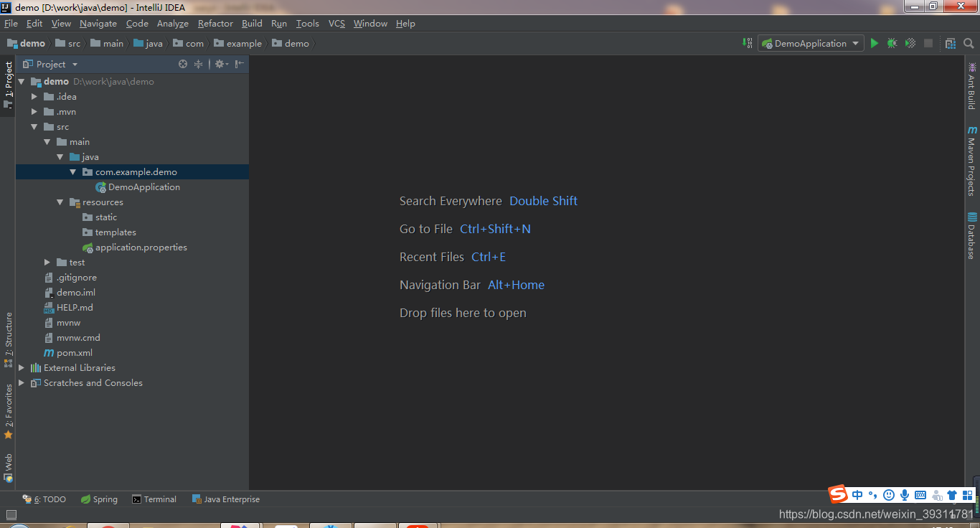Screen dimensions: 980x528
Task: Open DemoApplication run configuration dropdown
Action: click(x=810, y=43)
